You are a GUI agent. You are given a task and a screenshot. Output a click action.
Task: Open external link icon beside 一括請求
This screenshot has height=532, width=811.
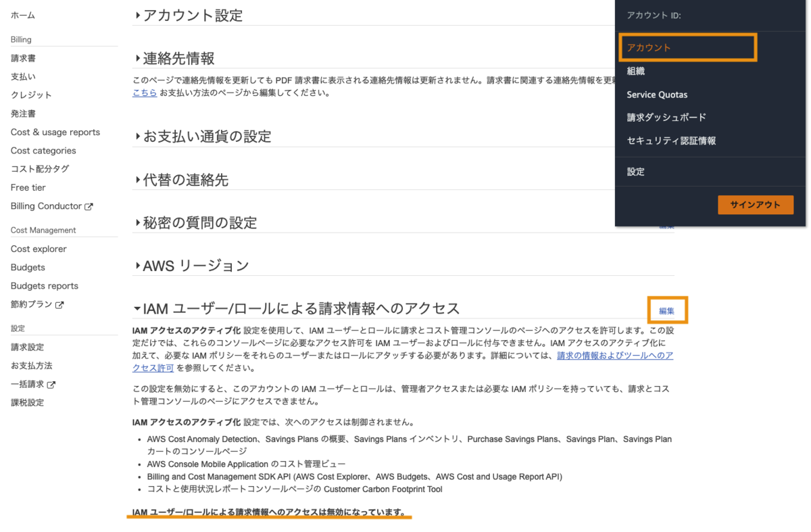[51, 385]
